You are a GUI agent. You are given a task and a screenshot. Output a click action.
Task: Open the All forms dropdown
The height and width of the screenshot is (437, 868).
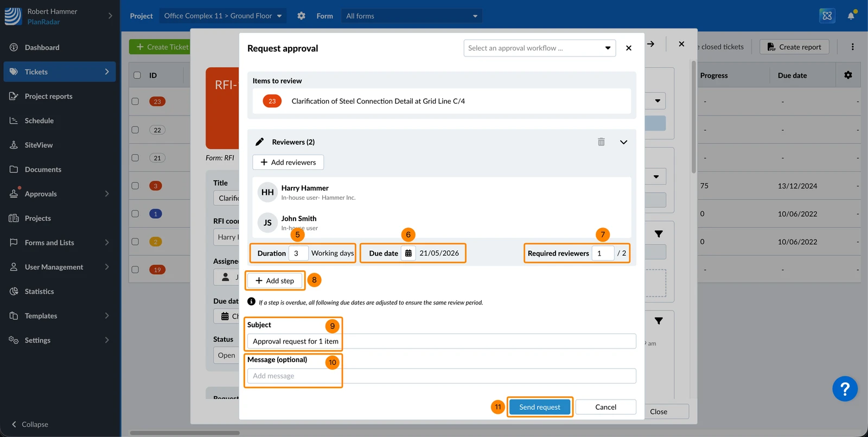tap(412, 16)
